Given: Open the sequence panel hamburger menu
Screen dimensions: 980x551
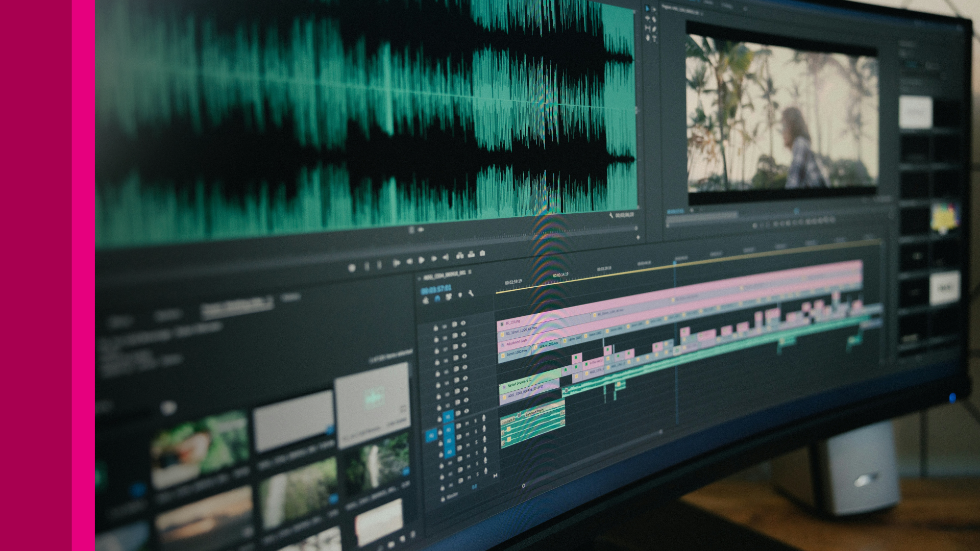Looking at the screenshot, I should 470,272.
